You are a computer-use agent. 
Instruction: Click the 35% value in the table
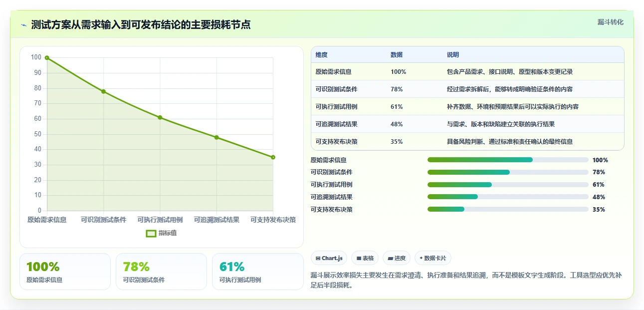click(397, 142)
